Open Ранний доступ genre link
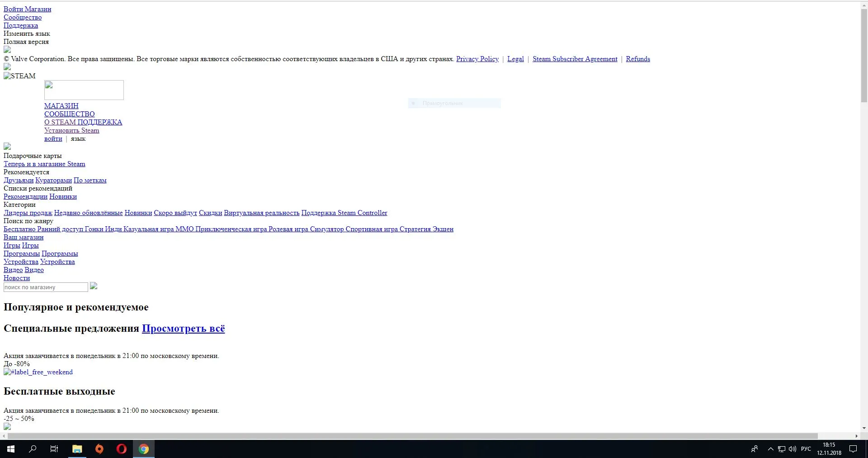The image size is (868, 458). 60,229
